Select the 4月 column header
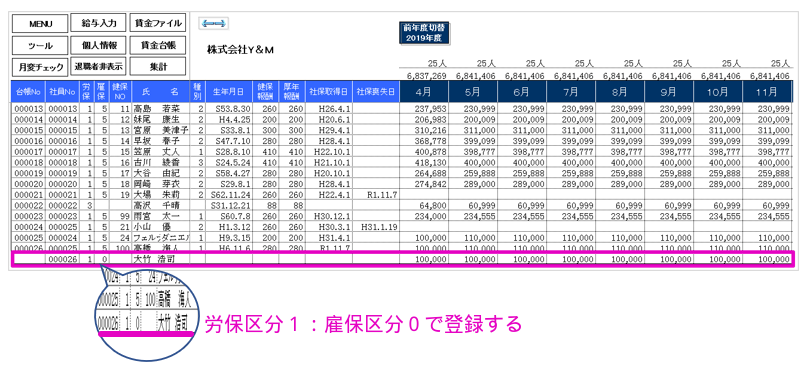 [x=424, y=92]
